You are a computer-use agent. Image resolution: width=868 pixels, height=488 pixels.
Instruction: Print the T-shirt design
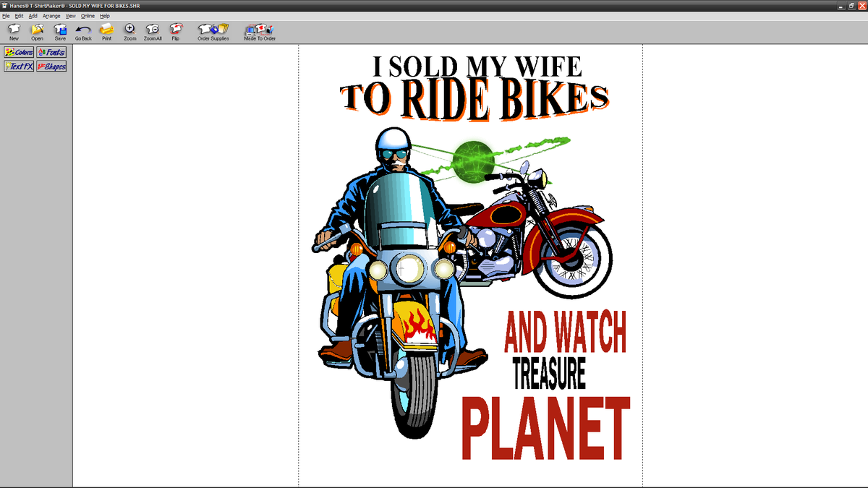(106, 32)
